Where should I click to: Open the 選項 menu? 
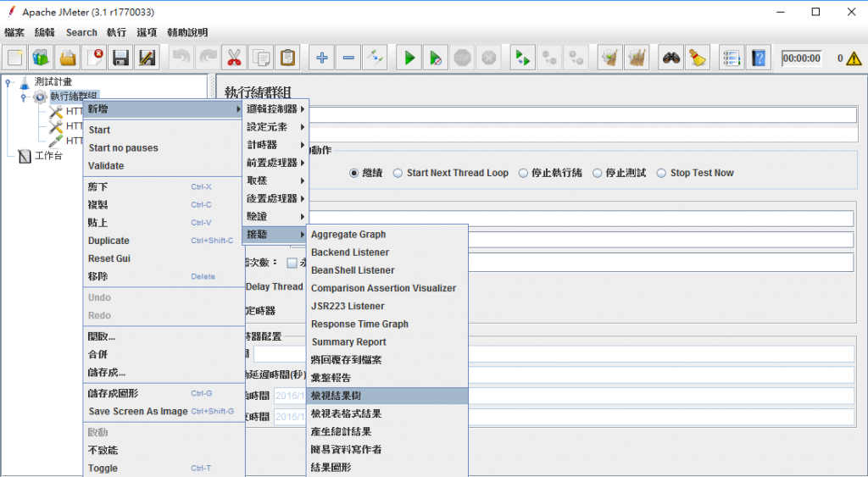(147, 33)
